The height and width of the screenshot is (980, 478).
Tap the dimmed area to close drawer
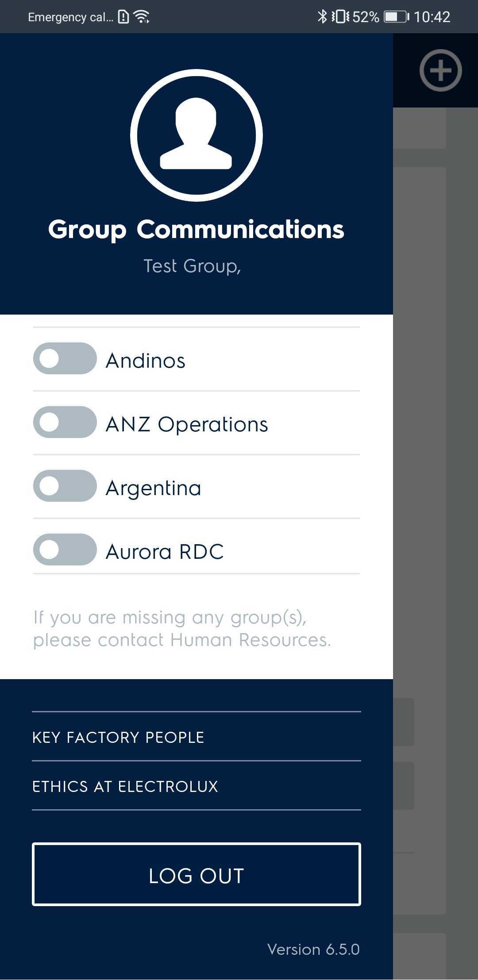(x=436, y=487)
